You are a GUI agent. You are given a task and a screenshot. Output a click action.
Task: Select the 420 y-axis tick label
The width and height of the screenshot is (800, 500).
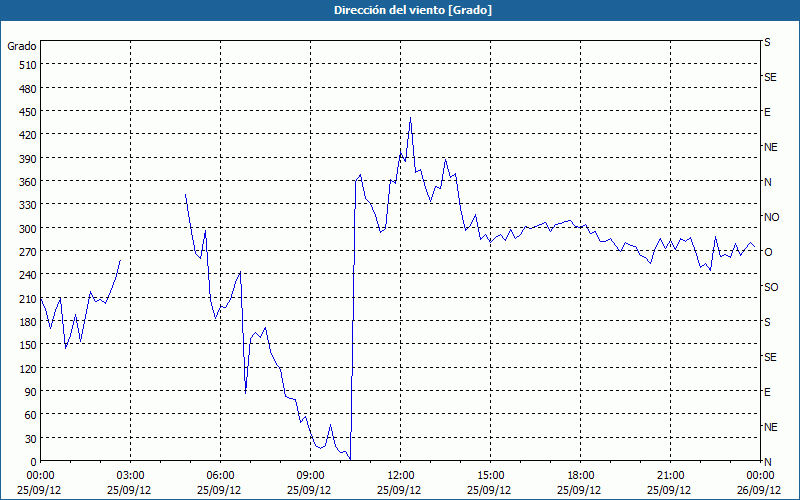(28, 135)
